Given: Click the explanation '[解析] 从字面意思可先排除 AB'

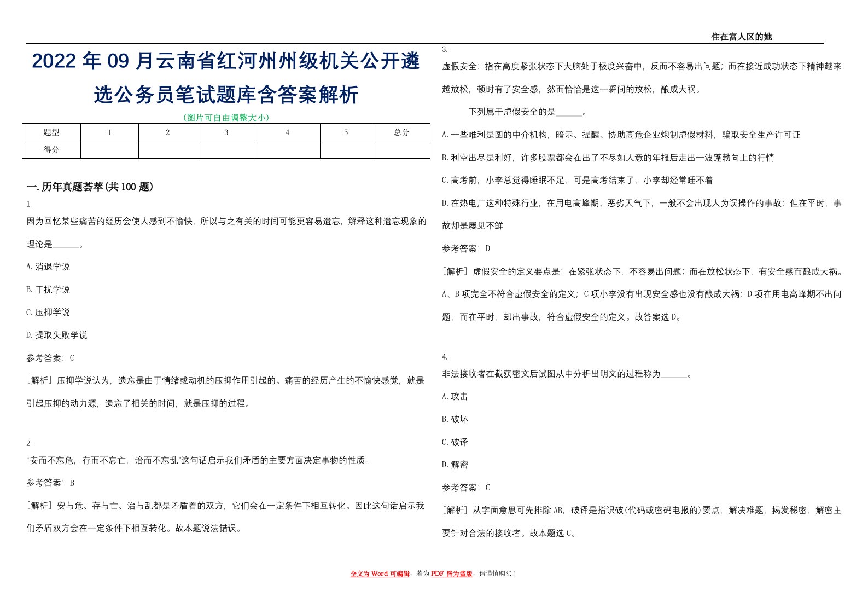Looking at the screenshot, I should [642, 522].
